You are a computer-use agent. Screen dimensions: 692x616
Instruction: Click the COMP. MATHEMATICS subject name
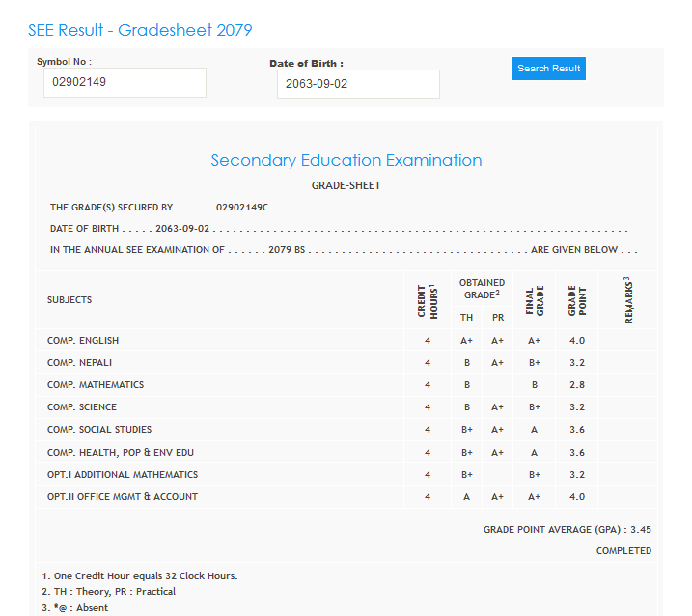[96, 385]
